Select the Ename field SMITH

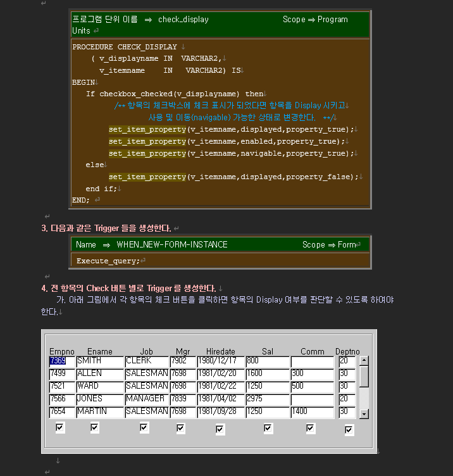tap(100, 361)
